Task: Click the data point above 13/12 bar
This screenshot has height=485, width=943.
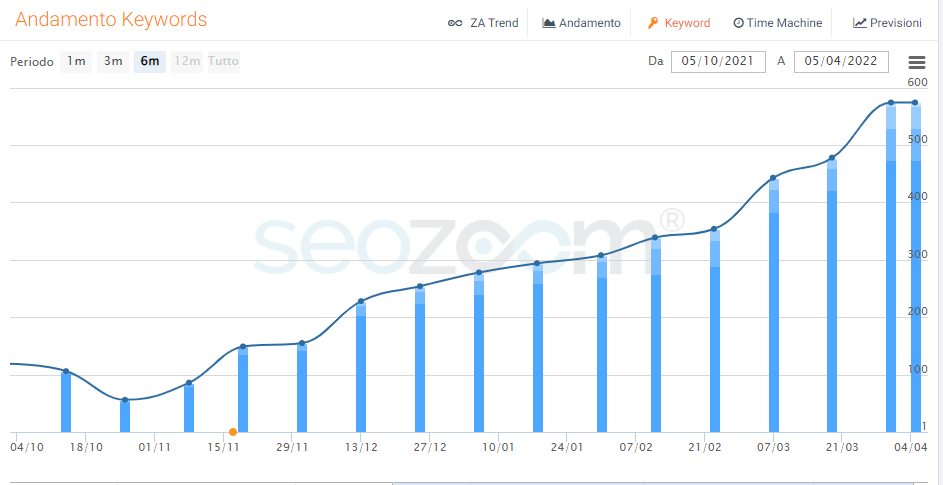Action: (x=361, y=301)
